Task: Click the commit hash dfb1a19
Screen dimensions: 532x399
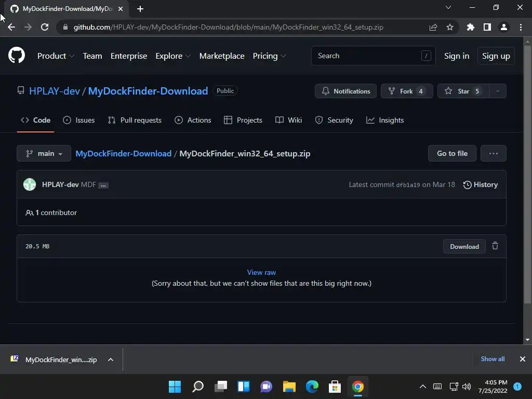Action: [x=408, y=185]
